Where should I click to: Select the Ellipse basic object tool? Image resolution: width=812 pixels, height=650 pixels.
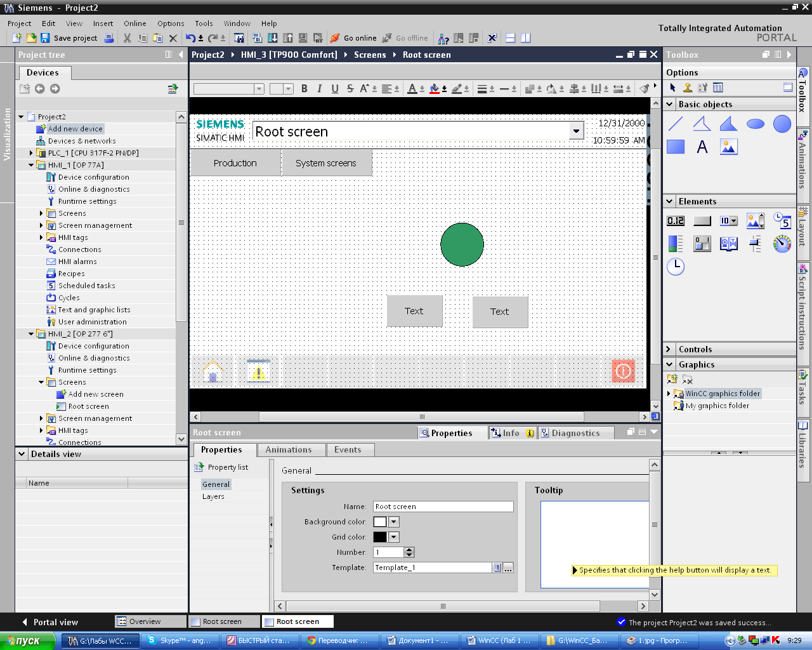point(756,124)
